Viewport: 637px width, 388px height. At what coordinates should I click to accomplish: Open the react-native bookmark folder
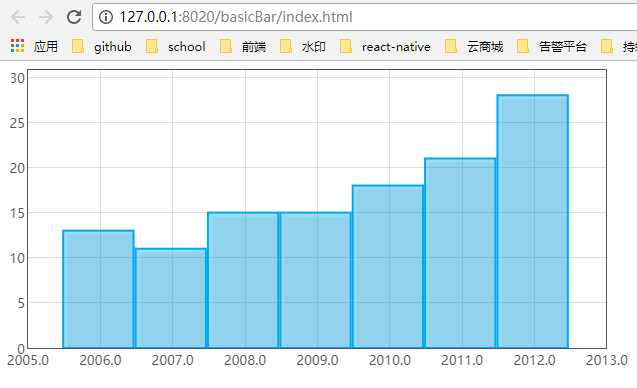click(385, 47)
